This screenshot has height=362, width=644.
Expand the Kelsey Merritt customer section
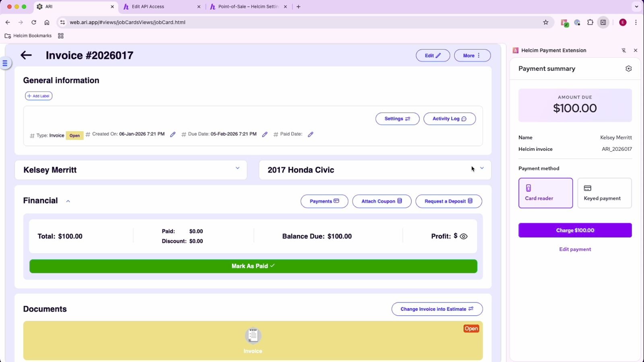[237, 168]
